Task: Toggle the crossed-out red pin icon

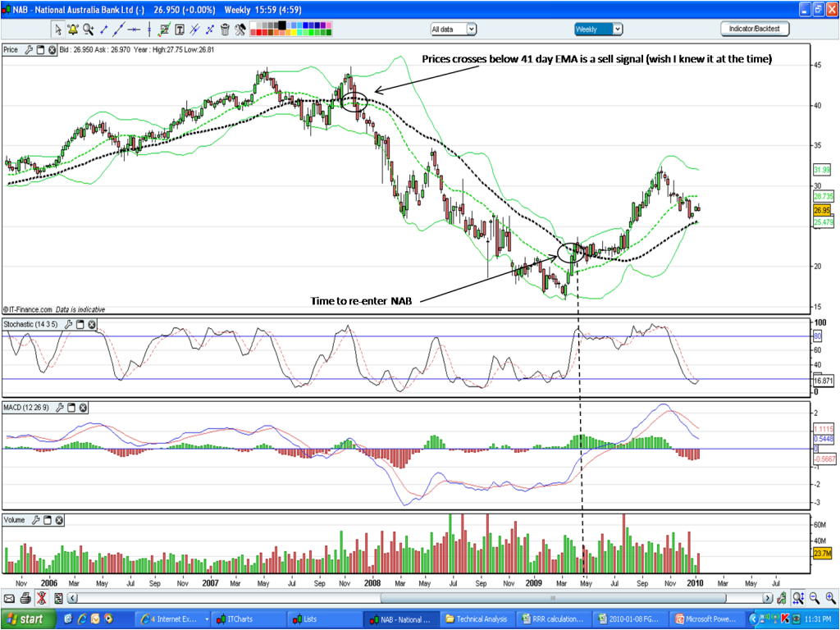Action: [x=42, y=598]
